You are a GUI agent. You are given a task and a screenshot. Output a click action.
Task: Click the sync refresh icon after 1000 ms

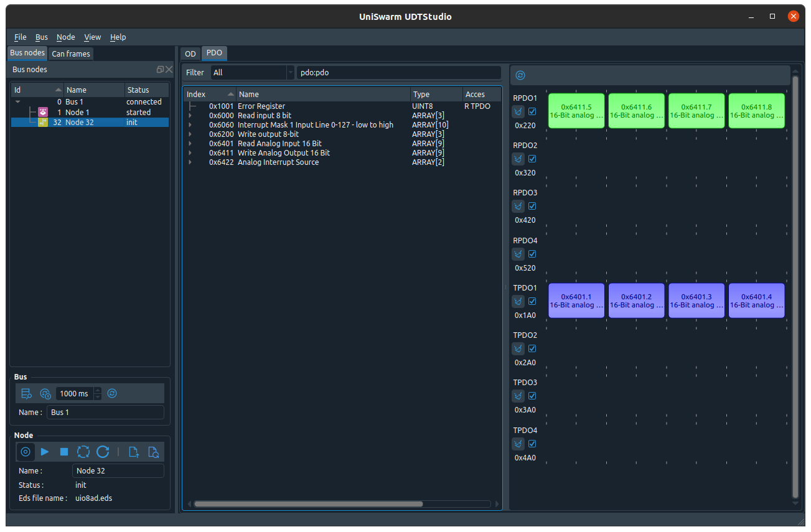click(112, 393)
